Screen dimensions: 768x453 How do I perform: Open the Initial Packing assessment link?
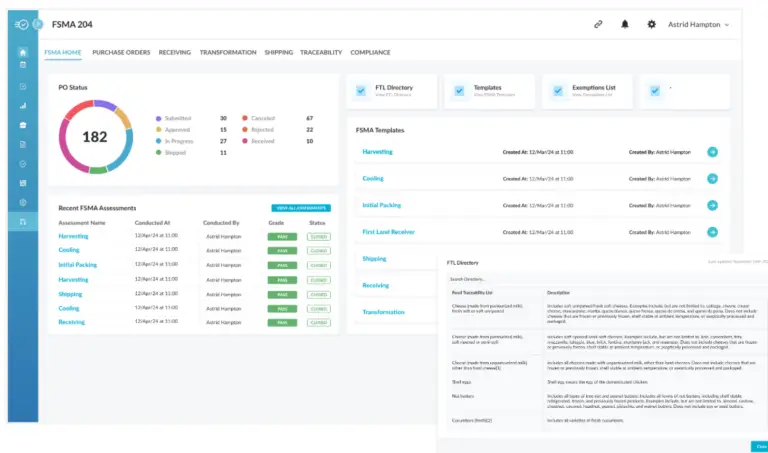tap(79, 265)
